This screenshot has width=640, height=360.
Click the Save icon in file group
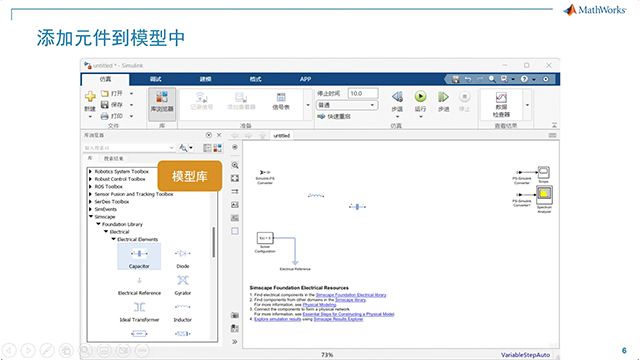(x=105, y=105)
